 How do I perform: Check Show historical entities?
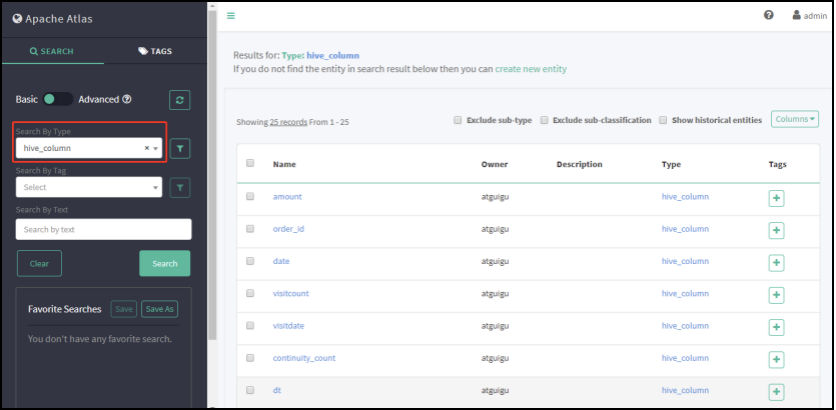(x=662, y=120)
